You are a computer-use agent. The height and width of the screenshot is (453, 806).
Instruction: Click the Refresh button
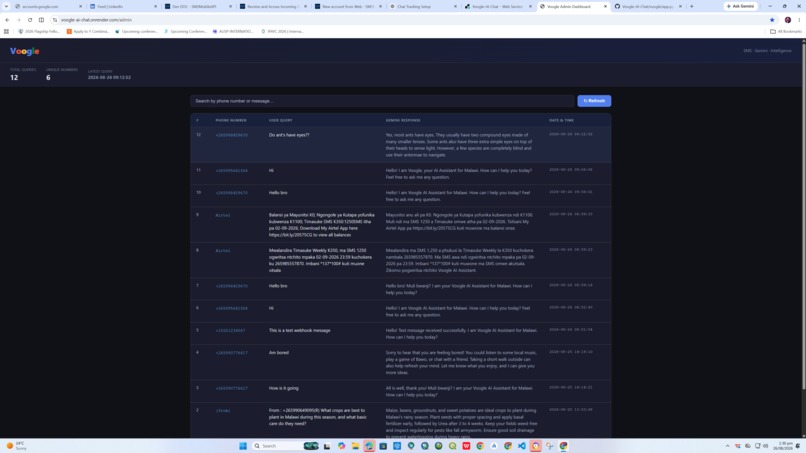[x=594, y=101]
